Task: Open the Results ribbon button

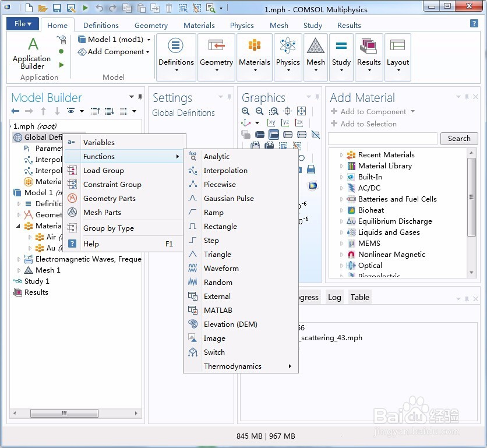Action: 369,57
